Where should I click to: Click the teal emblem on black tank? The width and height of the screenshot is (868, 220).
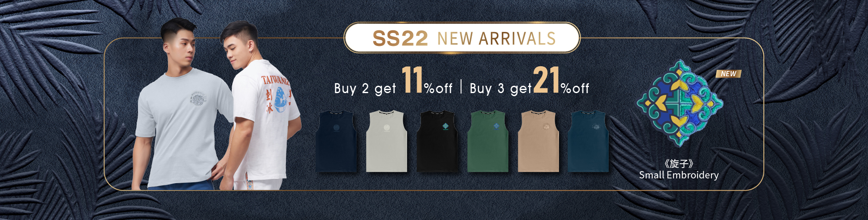tap(446, 126)
